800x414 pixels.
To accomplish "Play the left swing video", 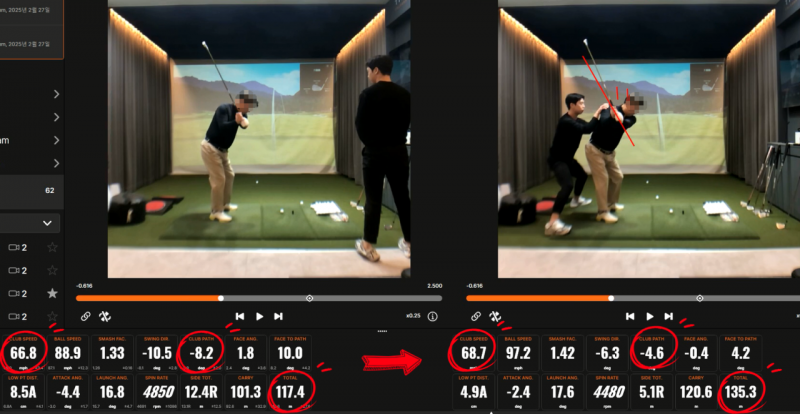I will tap(259, 316).
